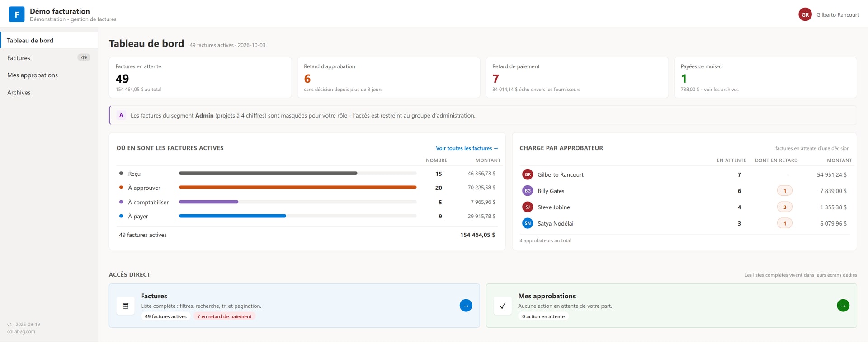This screenshot has height=344, width=868.
Task: Click the '7 en retard de paiement' tag
Action: pos(224,316)
